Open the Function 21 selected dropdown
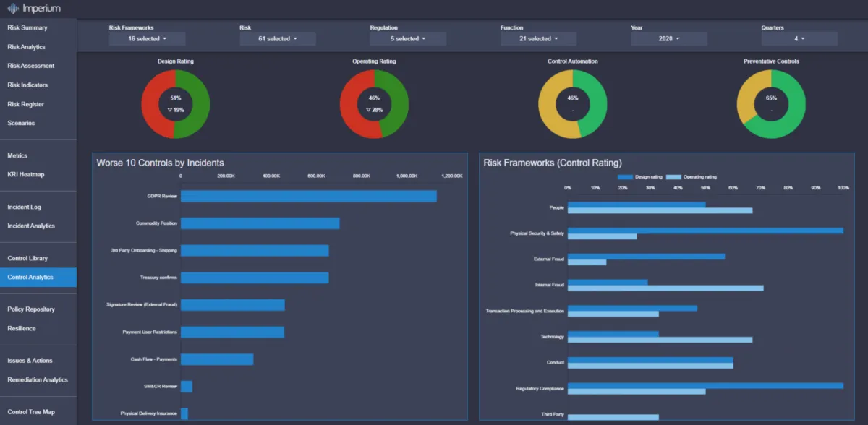The width and height of the screenshot is (868, 425). pyautogui.click(x=538, y=39)
